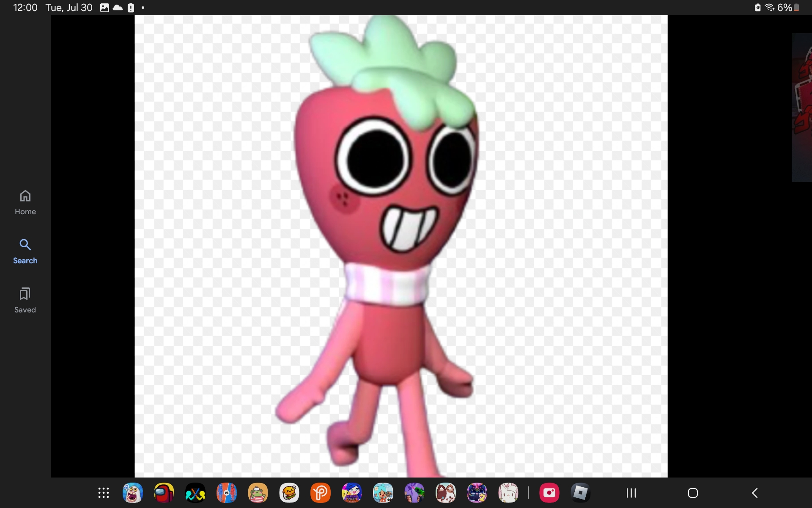Open the red vs blue fighters game
Viewport: 812px width, 508px height.
coord(227,493)
